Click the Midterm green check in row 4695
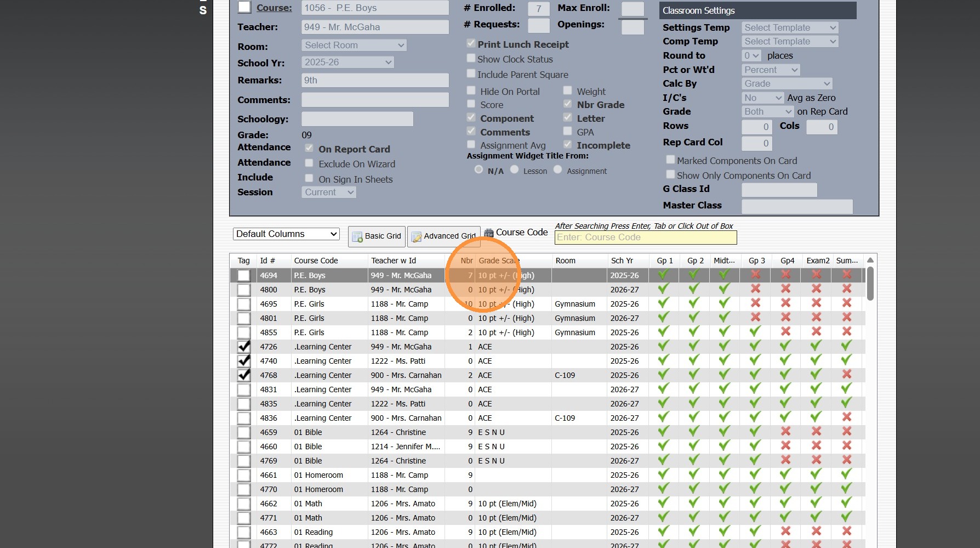980x548 pixels. [x=724, y=303]
